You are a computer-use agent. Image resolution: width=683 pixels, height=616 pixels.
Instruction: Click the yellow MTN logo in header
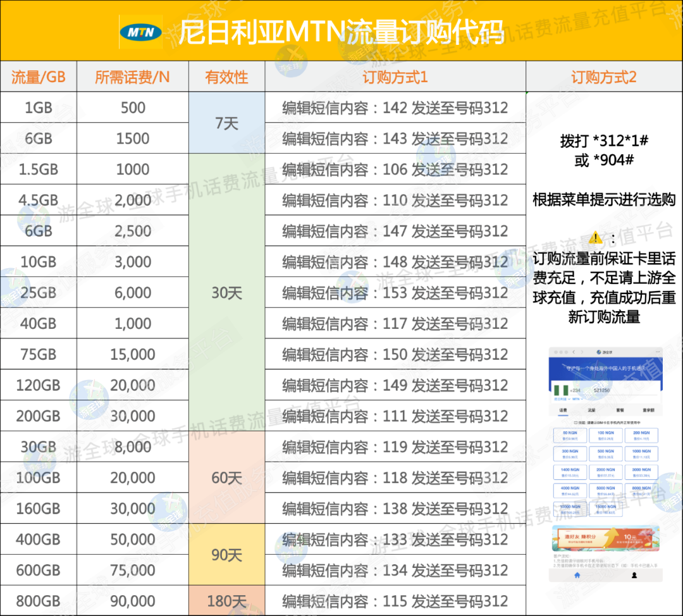(141, 32)
